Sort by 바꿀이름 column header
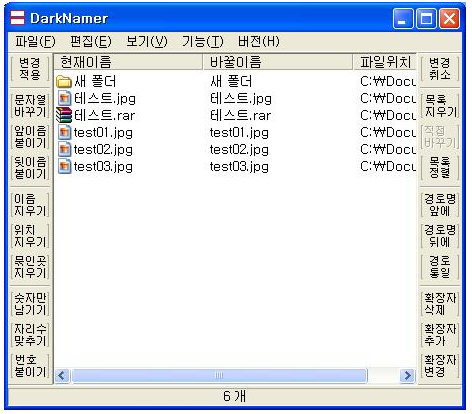 (x=278, y=62)
